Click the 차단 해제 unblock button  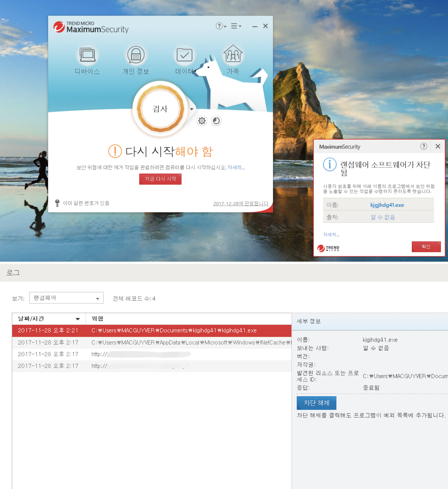point(316,403)
